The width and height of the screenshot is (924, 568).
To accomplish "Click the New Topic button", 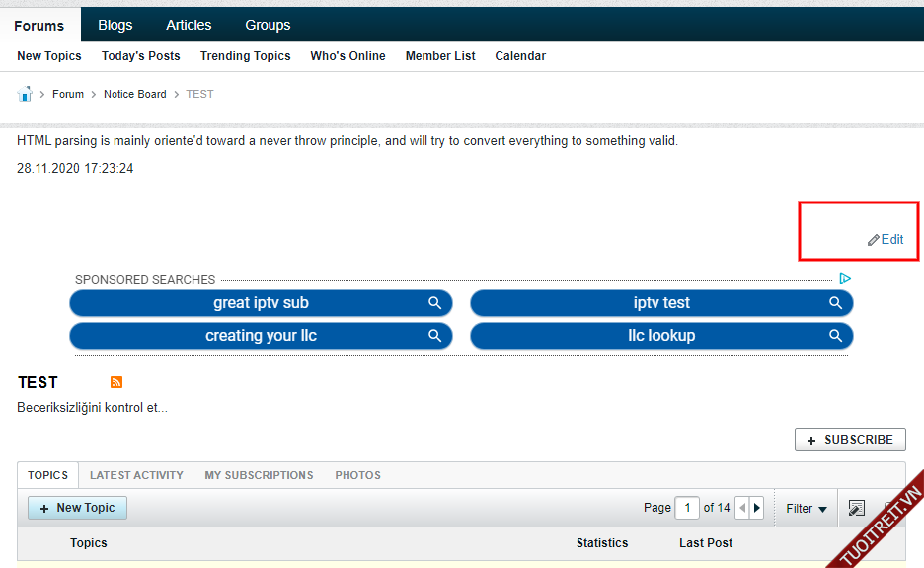I will tap(78, 508).
